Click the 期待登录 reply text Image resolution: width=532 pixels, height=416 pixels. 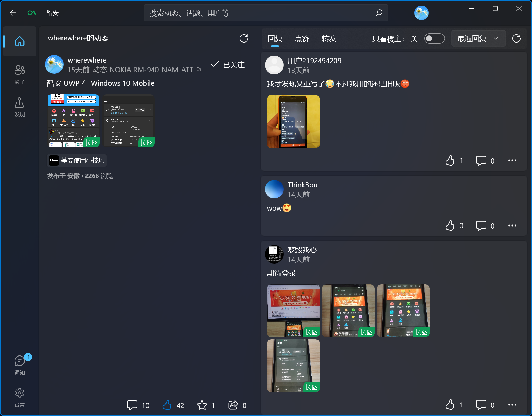[282, 273]
